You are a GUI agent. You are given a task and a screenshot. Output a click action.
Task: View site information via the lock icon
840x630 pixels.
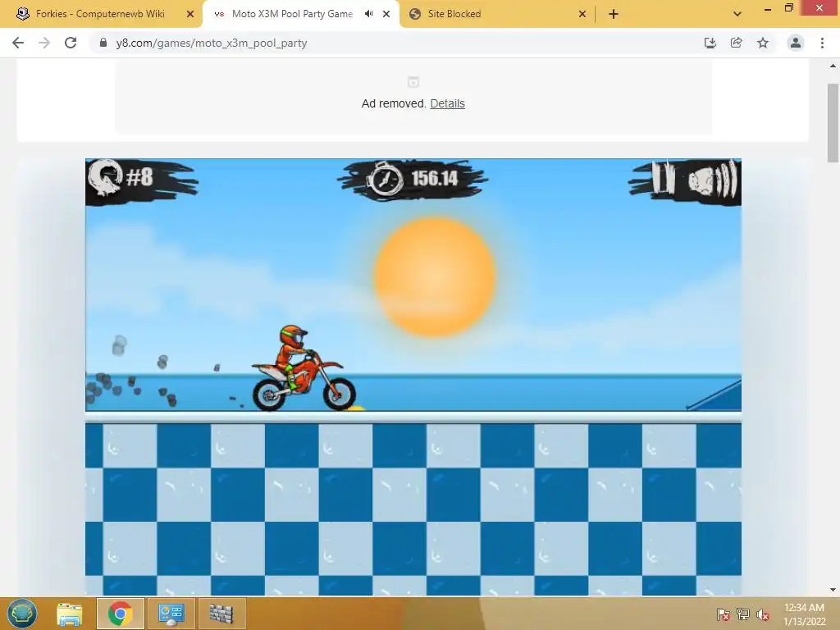click(x=103, y=43)
